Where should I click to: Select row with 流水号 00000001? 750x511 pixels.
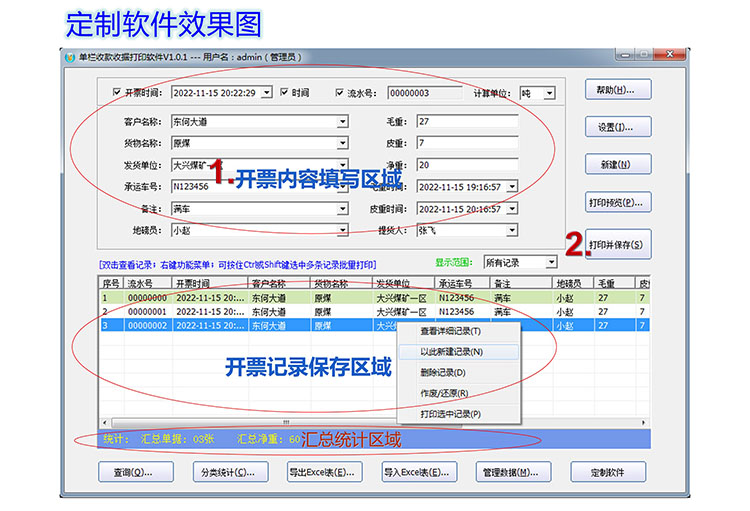tap(374, 311)
